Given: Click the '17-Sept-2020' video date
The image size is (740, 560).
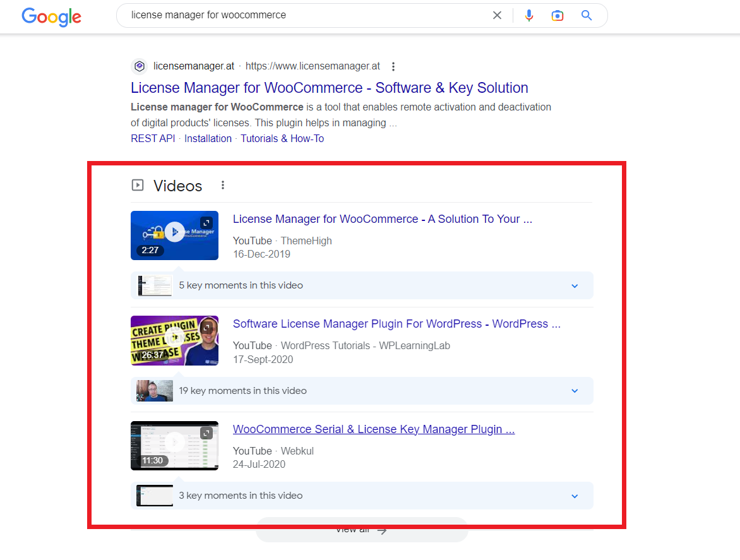Looking at the screenshot, I should coord(263,359).
